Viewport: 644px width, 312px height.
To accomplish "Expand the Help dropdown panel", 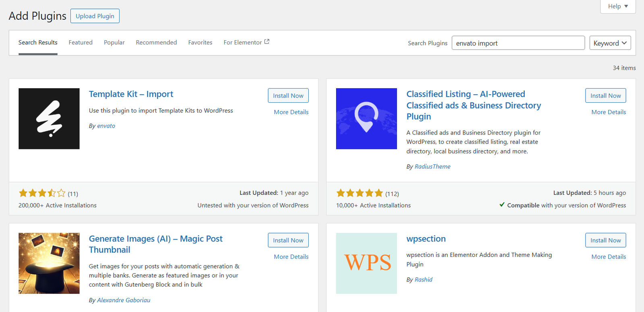I will pyautogui.click(x=618, y=6).
